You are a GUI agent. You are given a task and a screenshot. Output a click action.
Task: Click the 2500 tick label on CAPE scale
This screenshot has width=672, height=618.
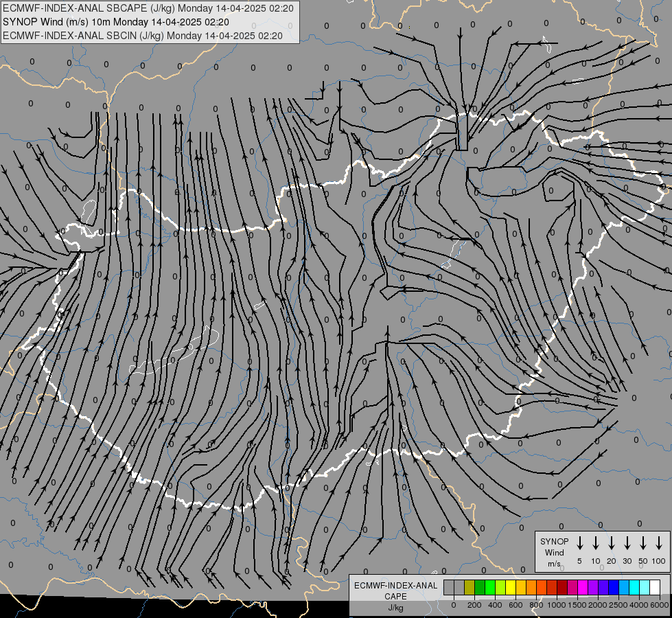tap(618, 605)
